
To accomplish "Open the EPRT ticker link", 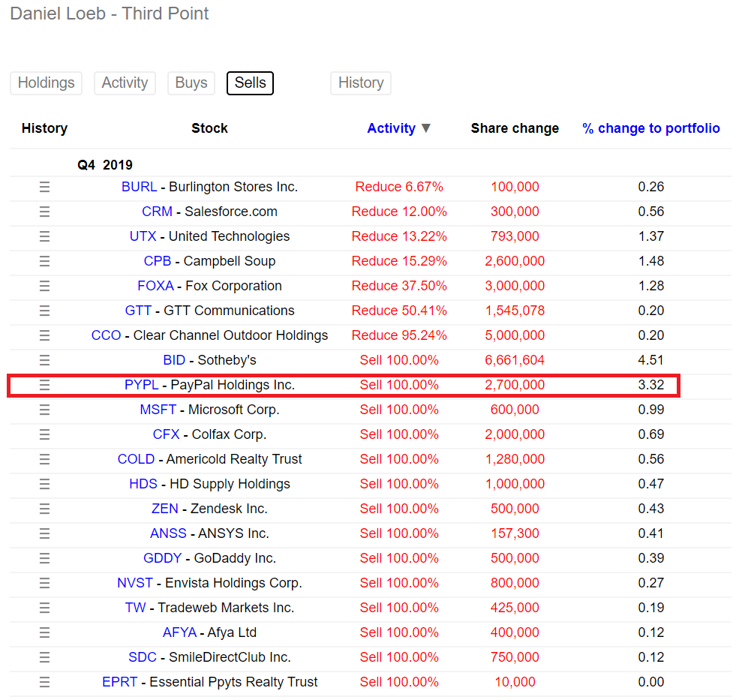I will pos(120,682).
